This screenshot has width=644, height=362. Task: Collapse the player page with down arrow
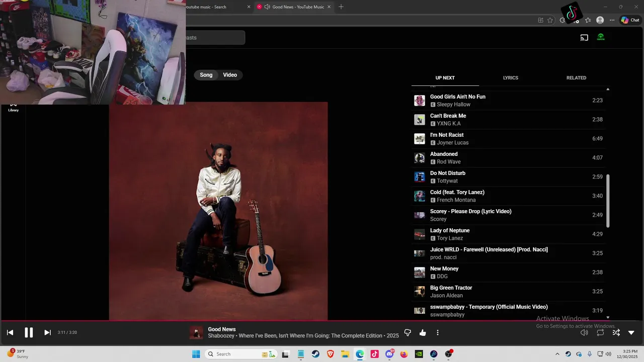click(631, 332)
